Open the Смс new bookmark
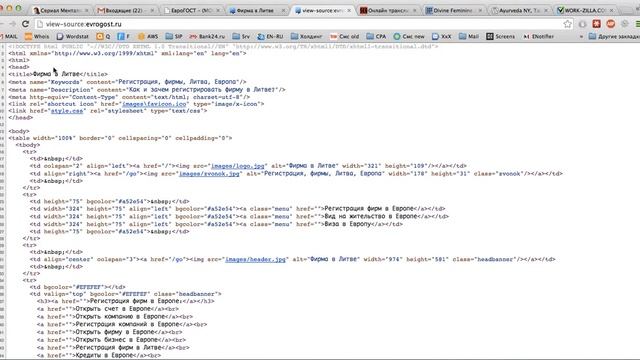Viewport: 640px width, 360px height. tap(409, 36)
